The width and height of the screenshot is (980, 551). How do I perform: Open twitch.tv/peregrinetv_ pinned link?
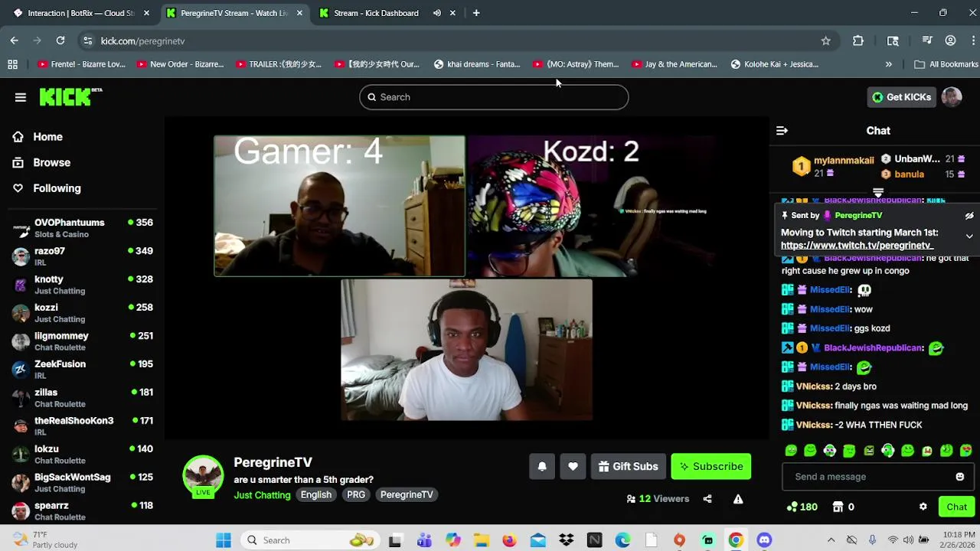click(856, 246)
